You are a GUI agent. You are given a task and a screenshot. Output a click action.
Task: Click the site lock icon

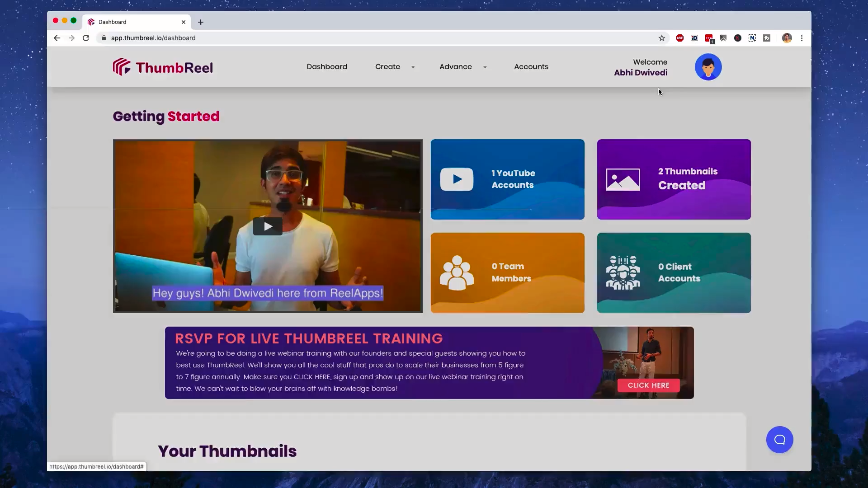(104, 38)
